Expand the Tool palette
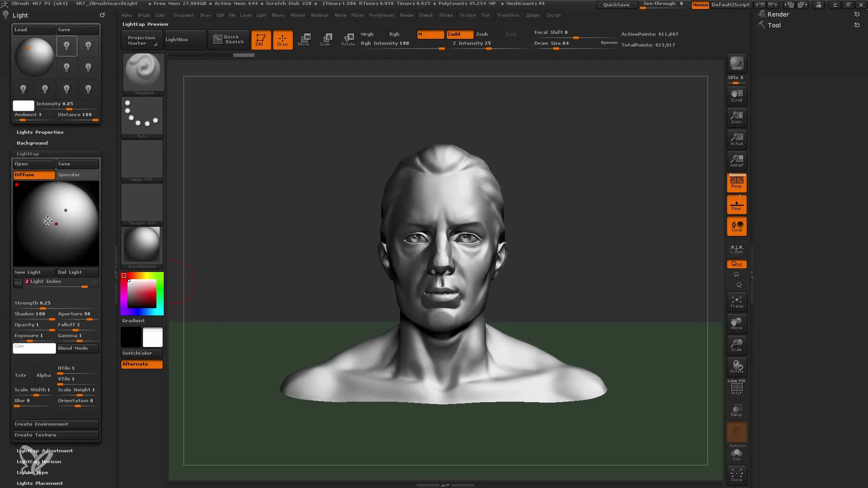 [x=774, y=25]
